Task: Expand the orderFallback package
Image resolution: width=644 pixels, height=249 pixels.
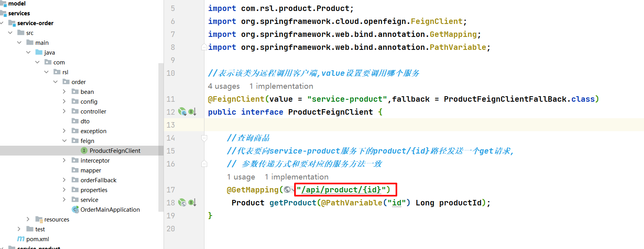Action: [64, 180]
